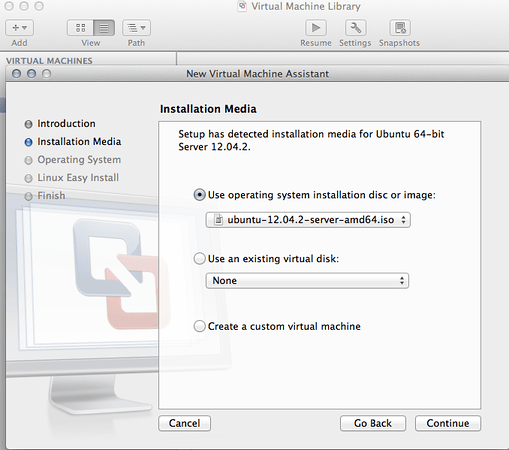Click the Linux Easy Install step
Screen dimensions: 509x450
[78, 178]
